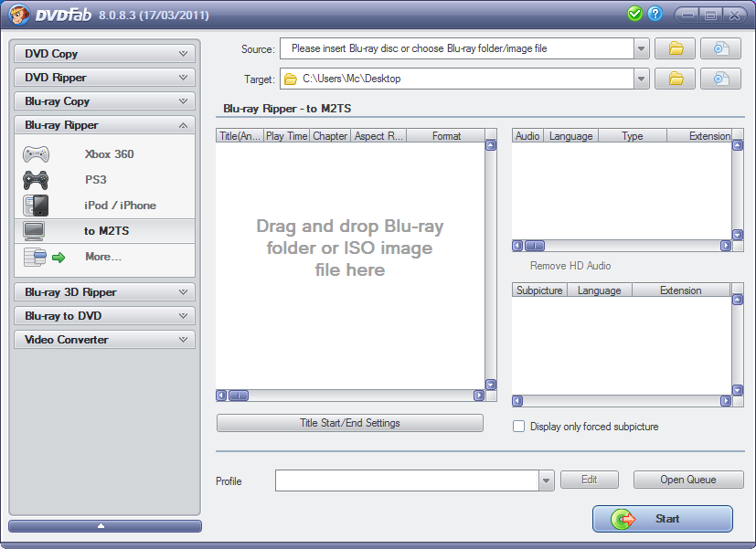The height and width of the screenshot is (549, 756).
Task: Click the Format column header
Action: click(446, 136)
